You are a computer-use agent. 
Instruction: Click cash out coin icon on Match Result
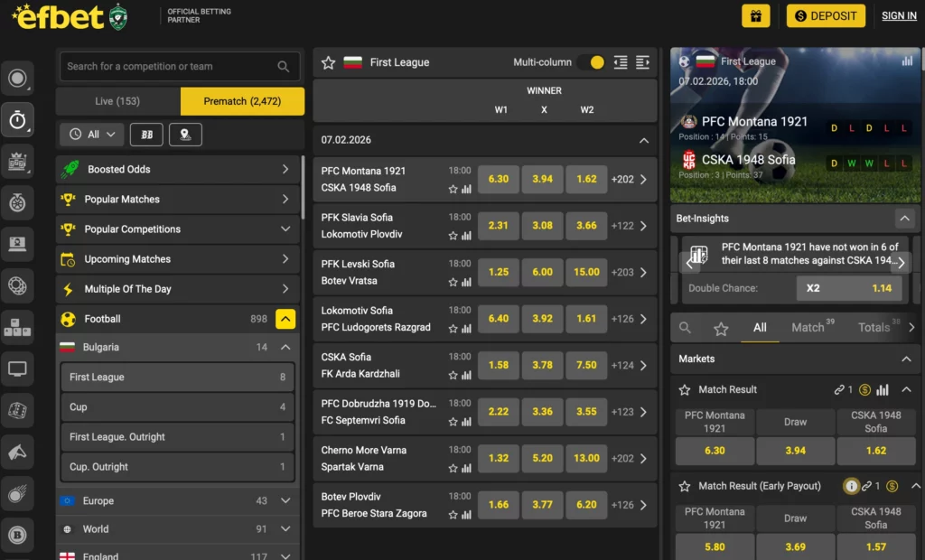[864, 389]
